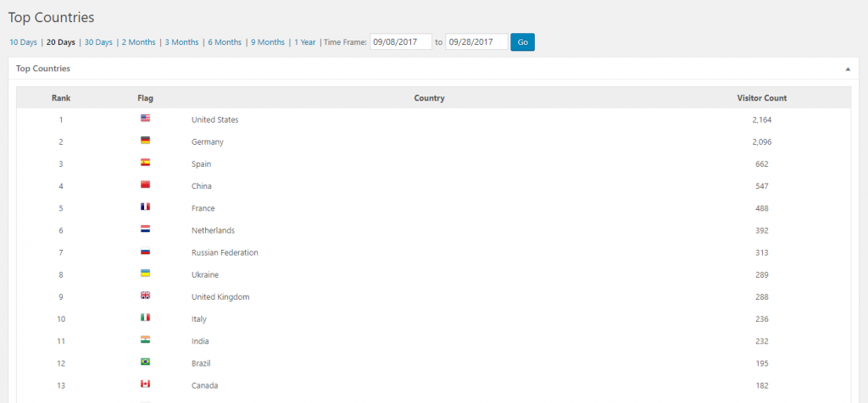868x403 pixels.
Task: Click the Rank column header
Action: (61, 98)
